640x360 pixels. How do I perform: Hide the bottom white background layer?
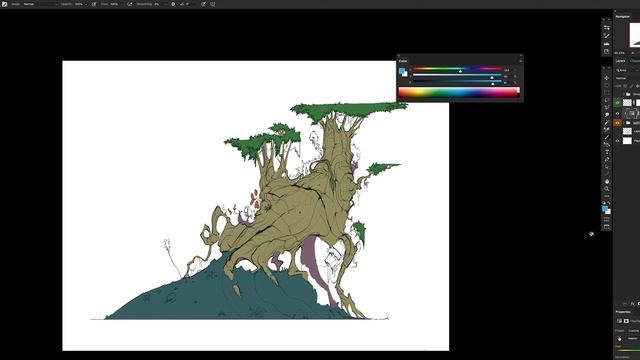[617, 140]
